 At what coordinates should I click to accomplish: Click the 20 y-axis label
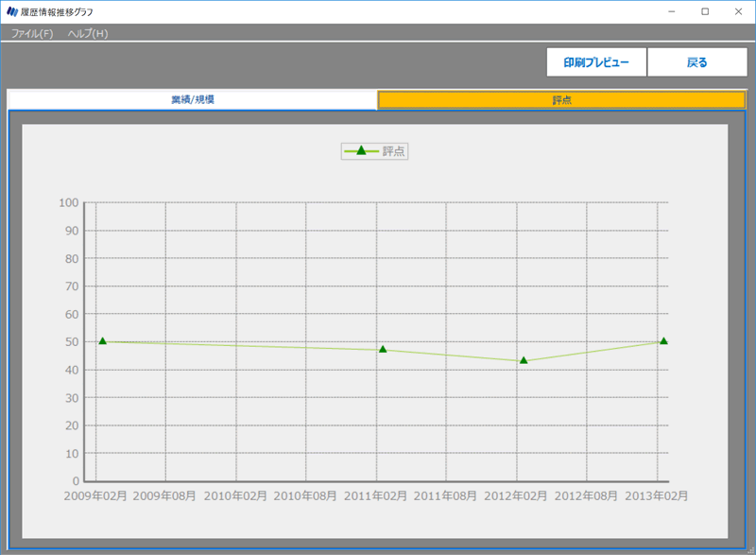(72, 425)
